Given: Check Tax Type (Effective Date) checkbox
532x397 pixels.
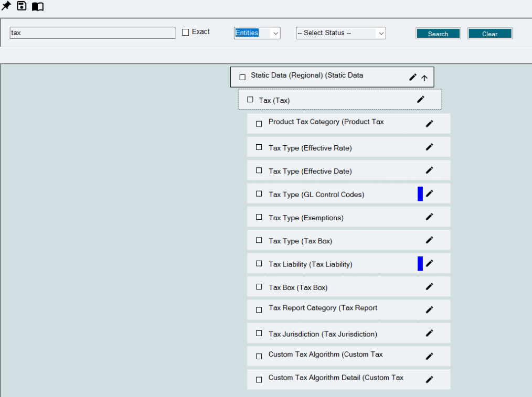Looking at the screenshot, I should (259, 170).
